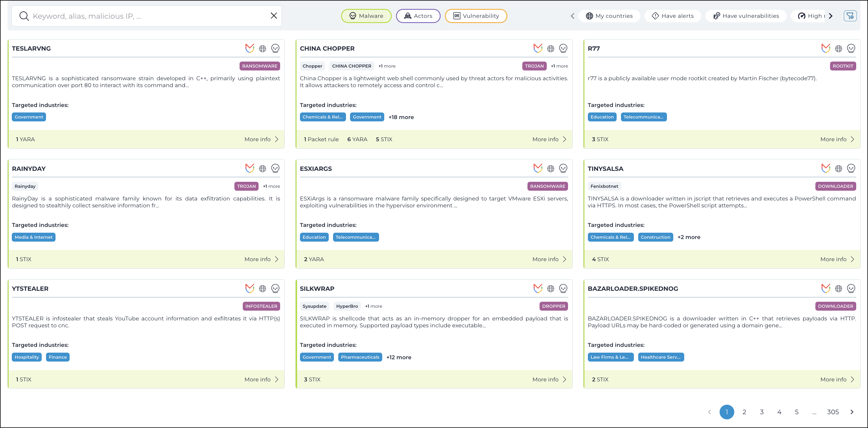
Task: Jump to last page 305
Action: pos(833,412)
